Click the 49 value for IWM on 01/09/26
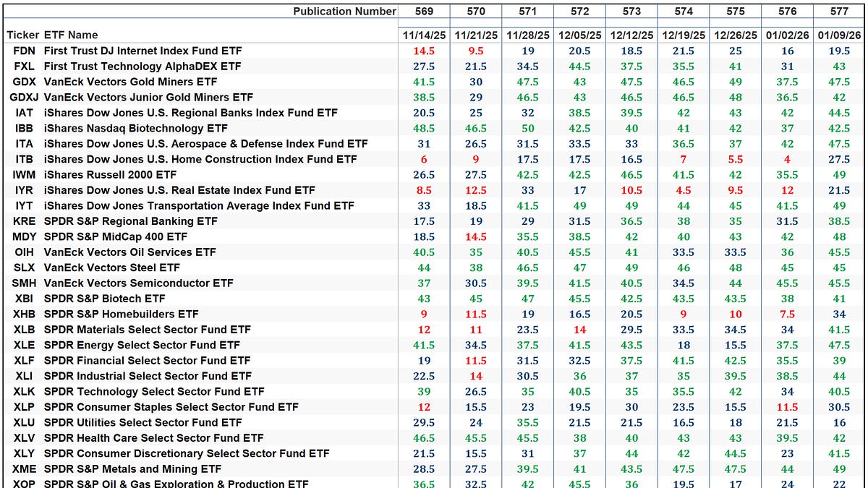The image size is (868, 488). (838, 174)
